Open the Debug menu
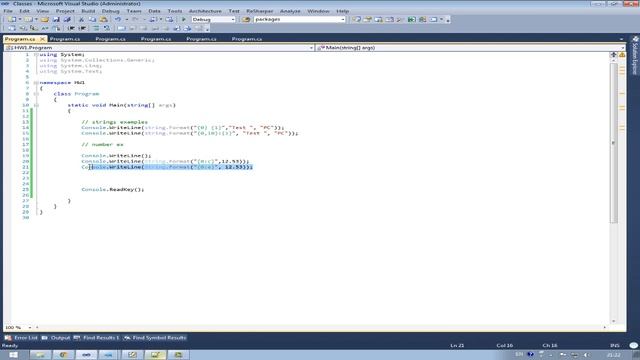Screen dimensions: 640x360 click(x=110, y=11)
